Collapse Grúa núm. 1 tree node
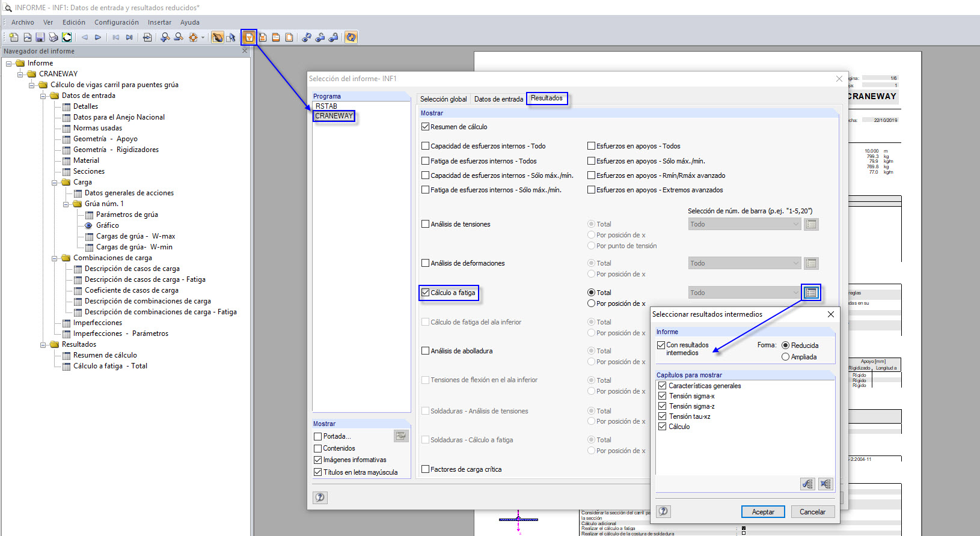Image resolution: width=980 pixels, height=536 pixels. [66, 204]
